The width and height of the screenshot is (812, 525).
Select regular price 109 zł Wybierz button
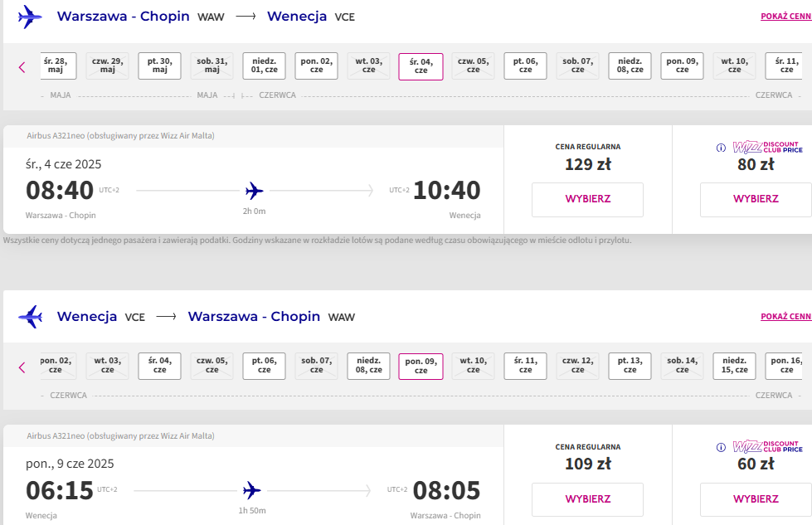point(588,499)
